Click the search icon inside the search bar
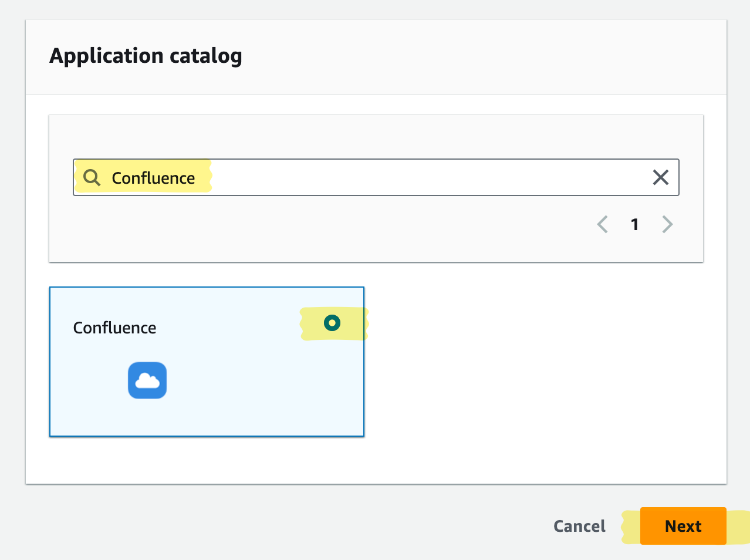Viewport: 750px width, 560px height. (92, 177)
